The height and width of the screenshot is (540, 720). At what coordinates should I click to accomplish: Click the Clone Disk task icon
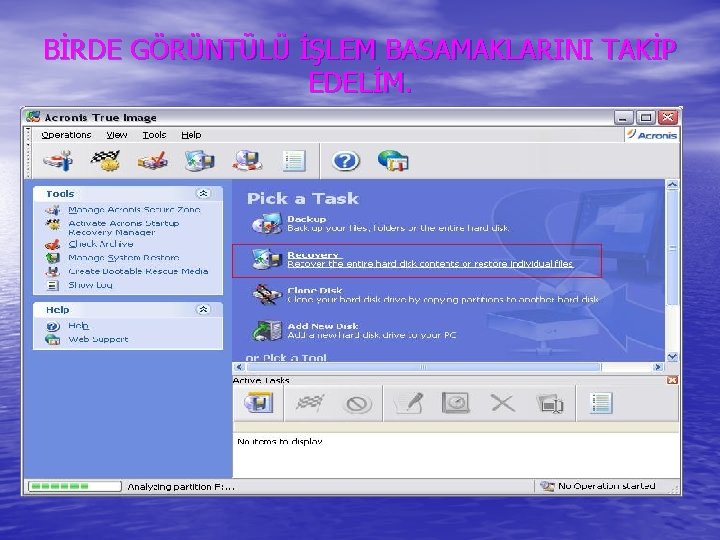pos(267,295)
